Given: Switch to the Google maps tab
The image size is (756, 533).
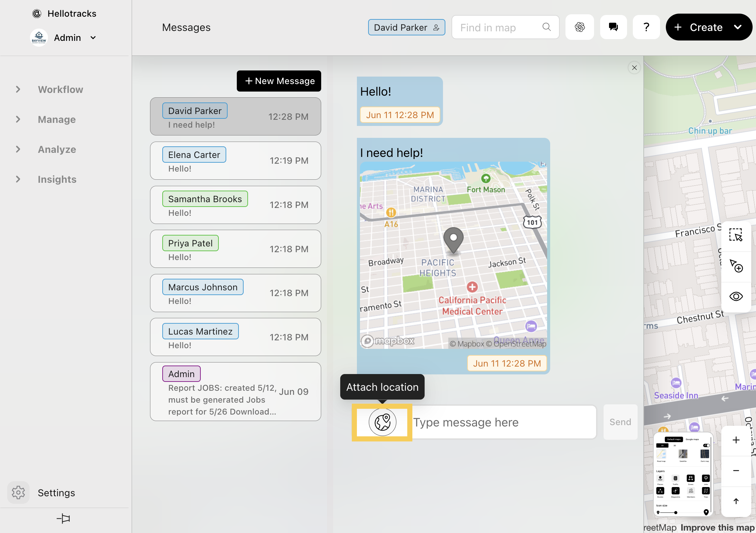Looking at the screenshot, I should coord(692,439).
